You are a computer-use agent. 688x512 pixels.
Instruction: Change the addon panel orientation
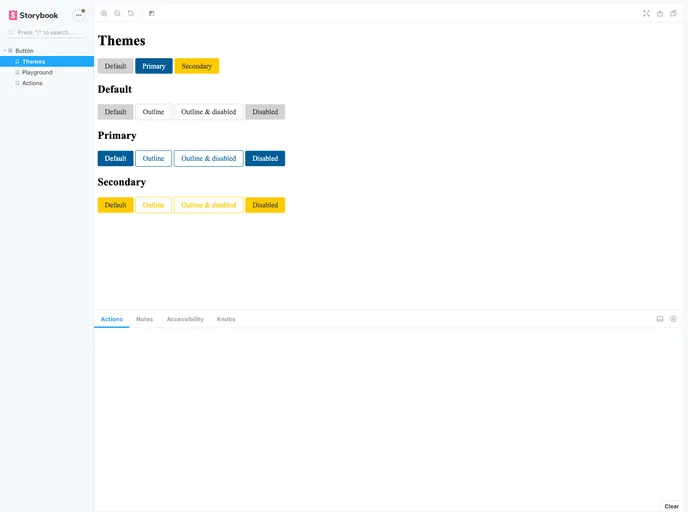click(660, 319)
